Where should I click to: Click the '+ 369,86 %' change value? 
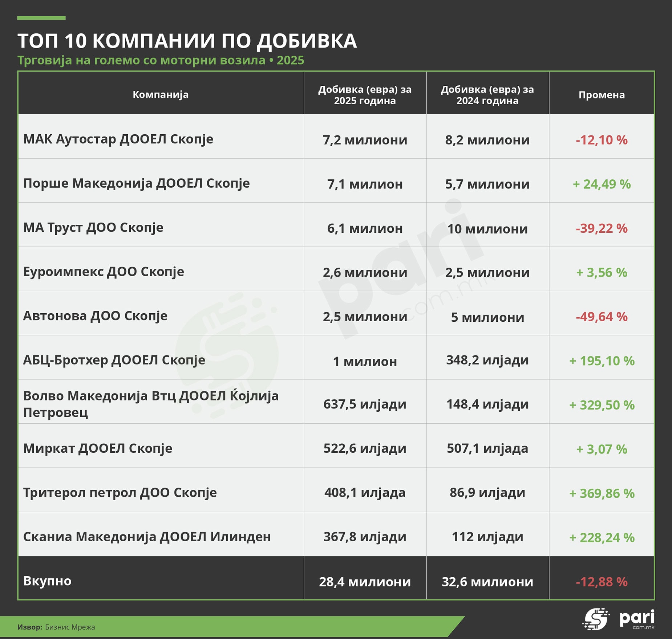point(602,493)
